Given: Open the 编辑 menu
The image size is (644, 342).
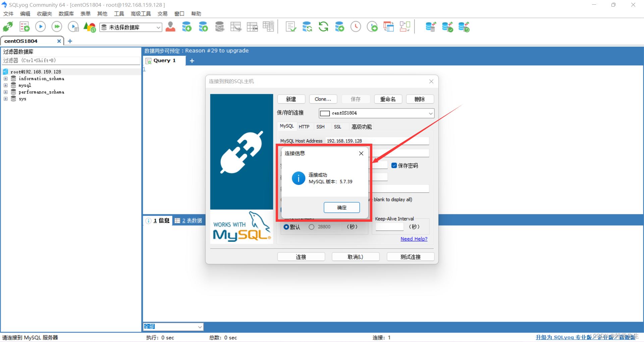Looking at the screenshot, I should click(25, 13).
